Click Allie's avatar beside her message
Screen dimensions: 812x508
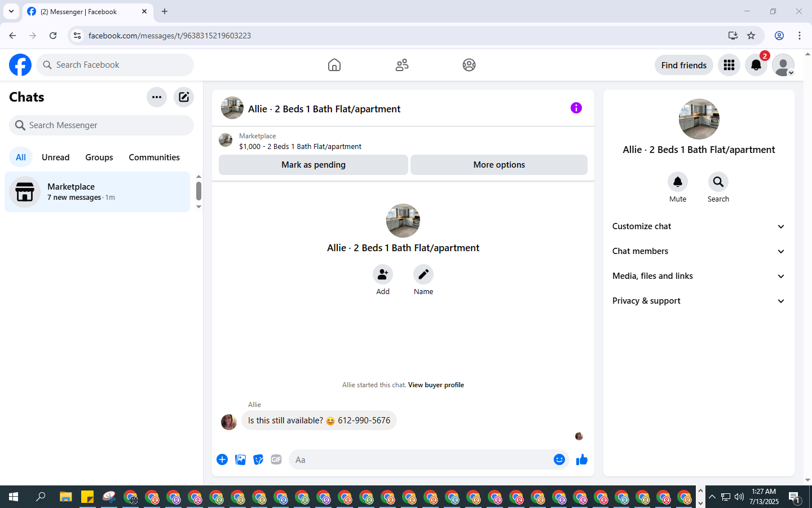(229, 422)
